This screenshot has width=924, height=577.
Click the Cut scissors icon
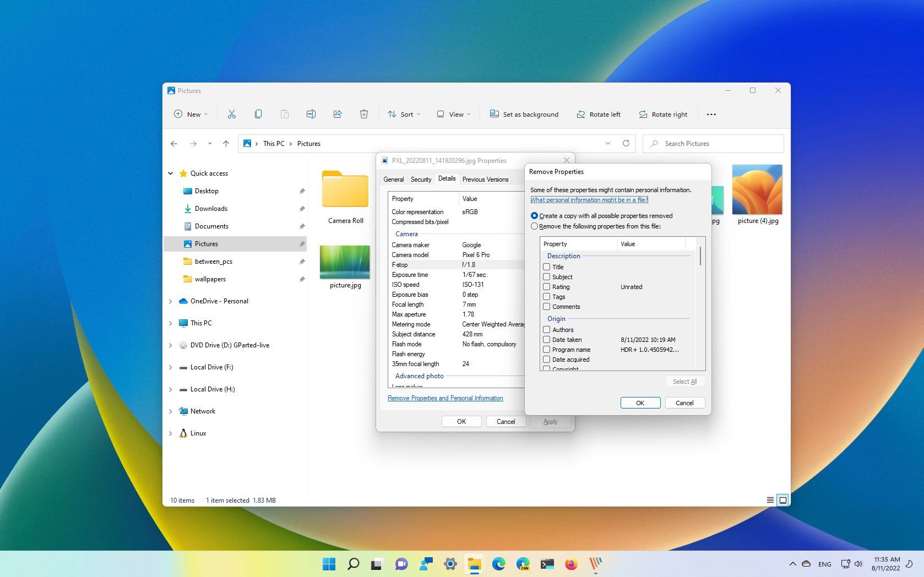point(231,114)
